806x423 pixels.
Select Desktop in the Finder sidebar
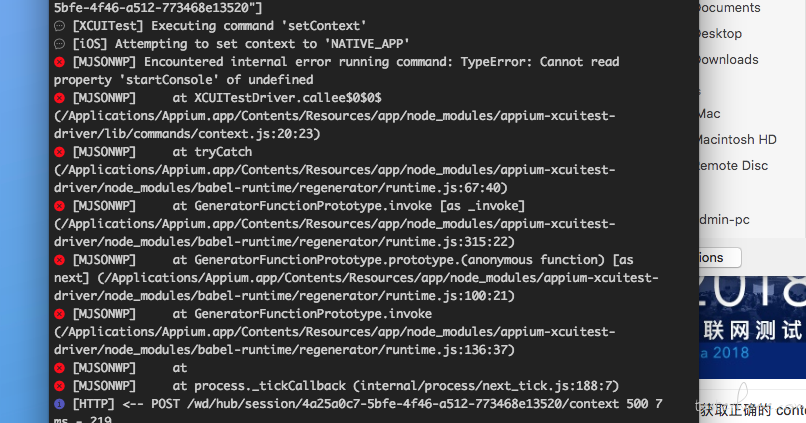[x=720, y=34]
